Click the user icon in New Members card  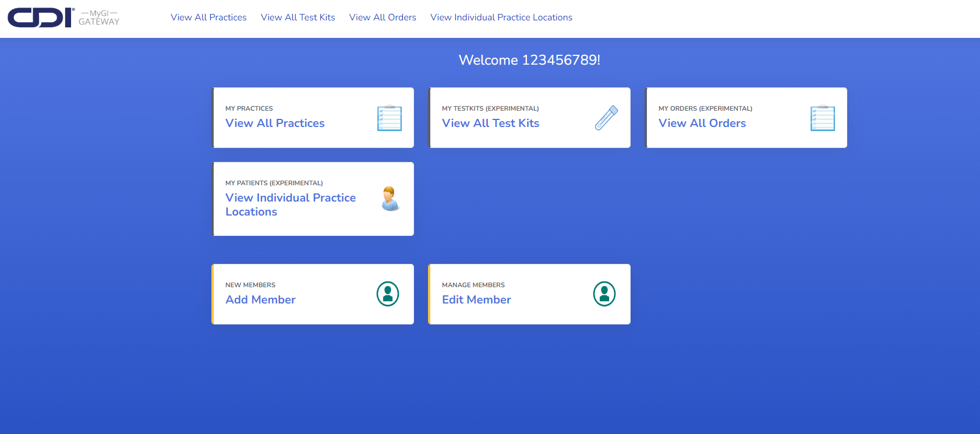pos(388,294)
